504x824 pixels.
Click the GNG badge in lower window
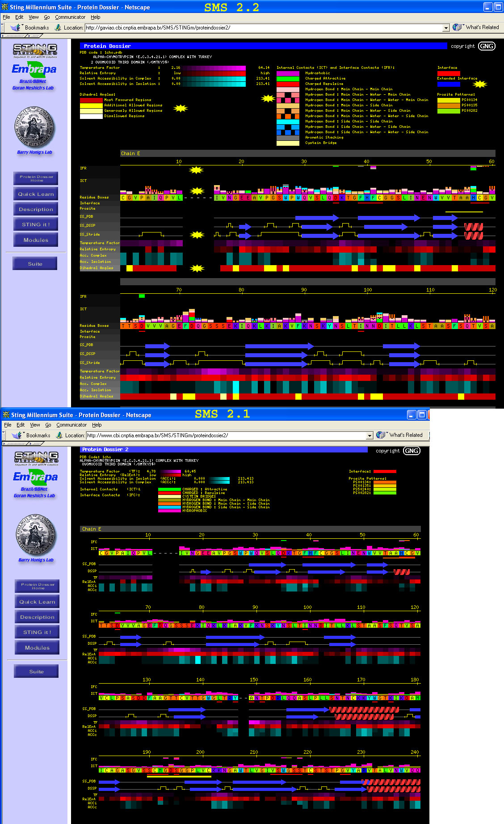[x=412, y=451]
